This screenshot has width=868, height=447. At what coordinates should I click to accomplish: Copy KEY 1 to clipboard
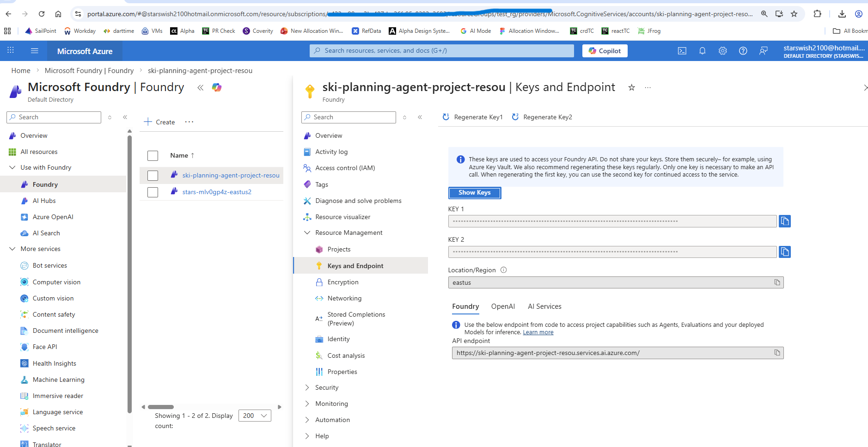point(784,221)
